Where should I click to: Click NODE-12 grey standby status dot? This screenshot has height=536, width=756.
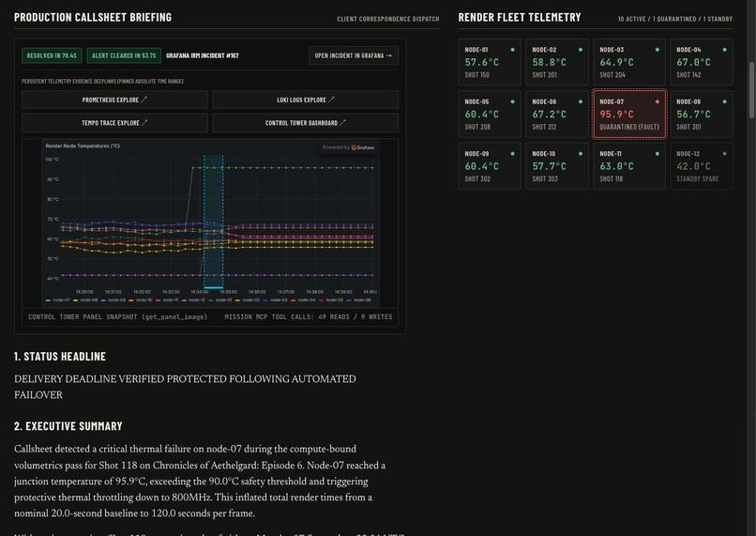coord(725,154)
